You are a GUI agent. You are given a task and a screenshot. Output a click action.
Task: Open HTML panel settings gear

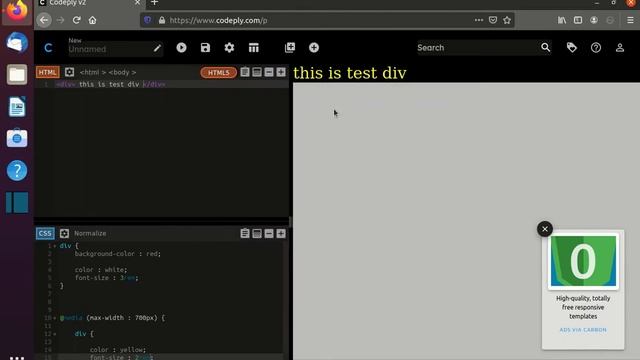click(x=69, y=72)
